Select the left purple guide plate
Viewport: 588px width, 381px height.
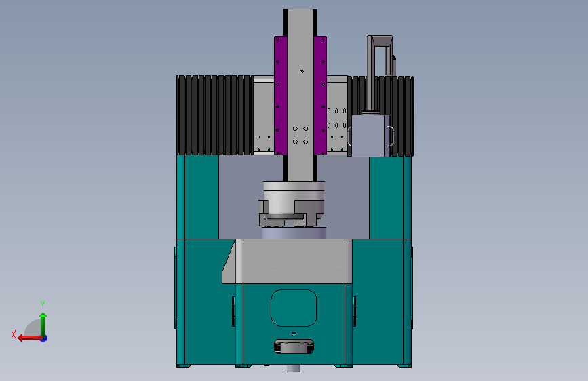coord(281,95)
